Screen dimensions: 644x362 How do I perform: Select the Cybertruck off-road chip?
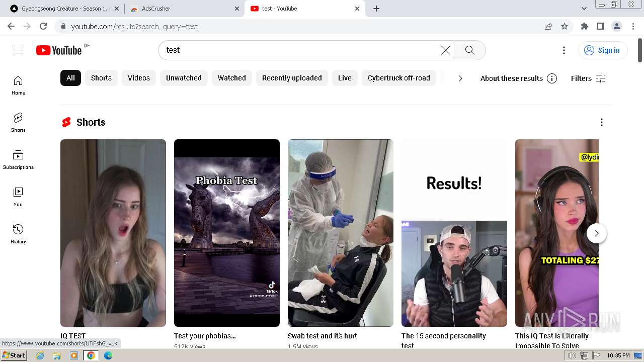tap(399, 78)
